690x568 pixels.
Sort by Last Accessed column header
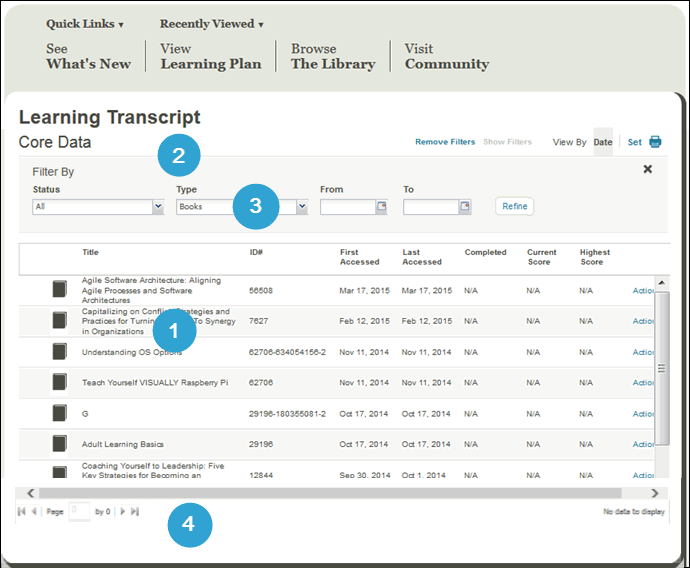pyautogui.click(x=422, y=257)
